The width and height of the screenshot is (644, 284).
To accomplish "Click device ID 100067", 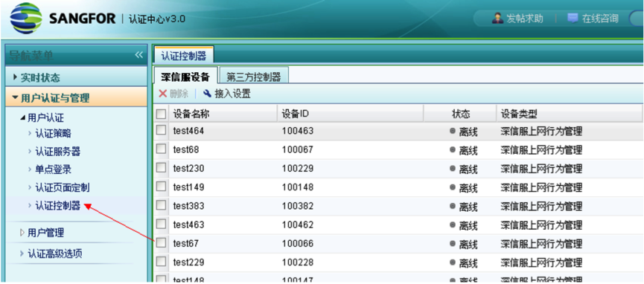I will click(298, 149).
